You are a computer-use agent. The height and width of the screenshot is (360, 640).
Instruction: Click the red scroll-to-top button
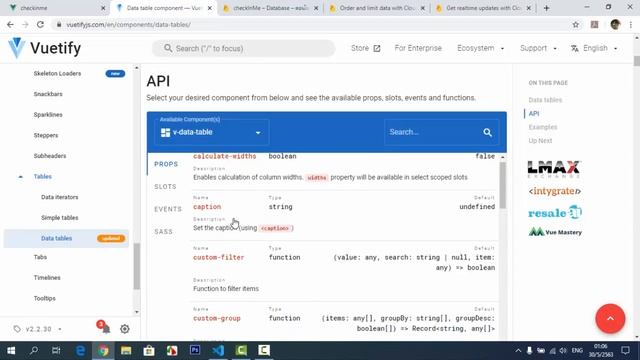click(610, 318)
